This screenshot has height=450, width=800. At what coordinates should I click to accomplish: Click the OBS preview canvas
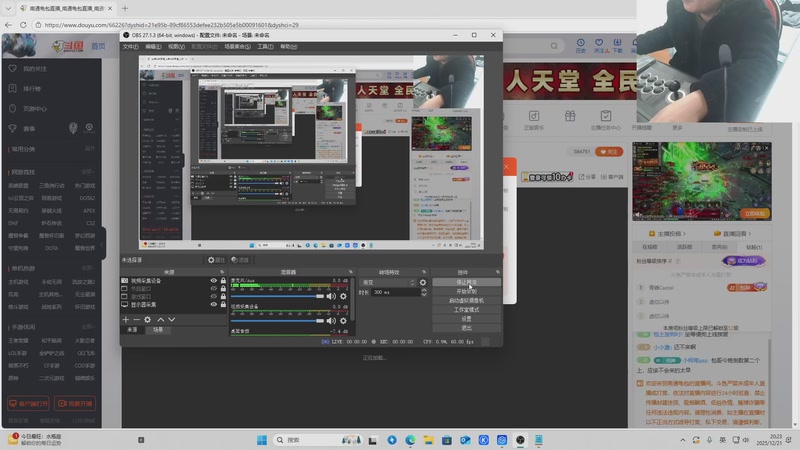[311, 153]
